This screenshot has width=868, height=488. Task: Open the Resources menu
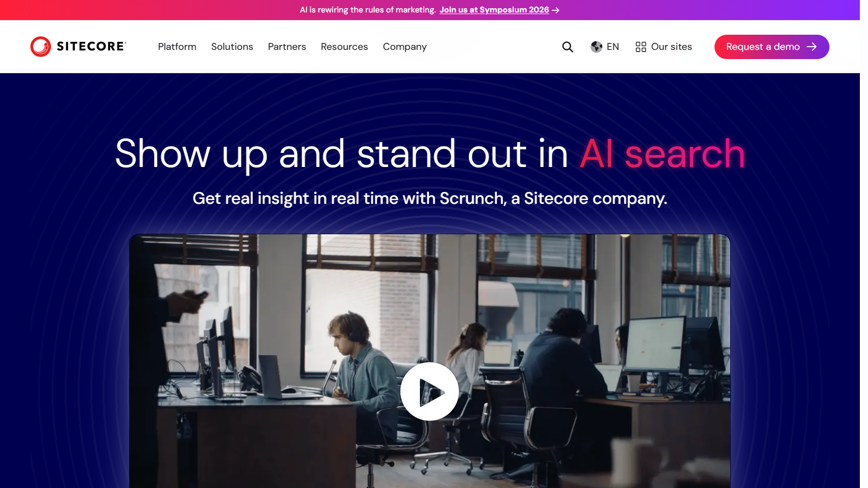click(x=344, y=47)
